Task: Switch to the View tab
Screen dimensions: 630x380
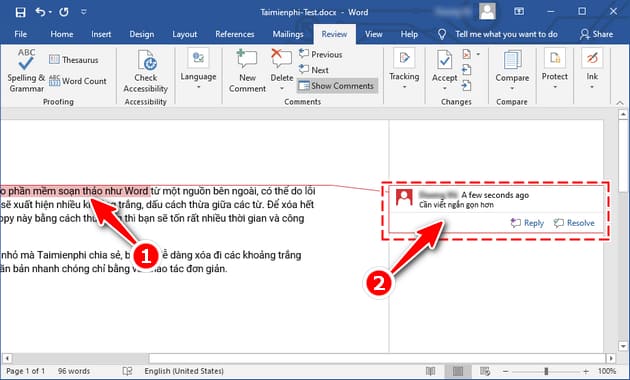Action: [x=373, y=34]
